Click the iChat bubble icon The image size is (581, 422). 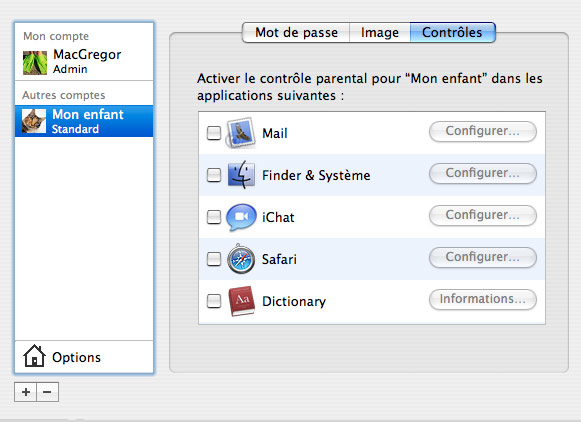click(x=241, y=217)
